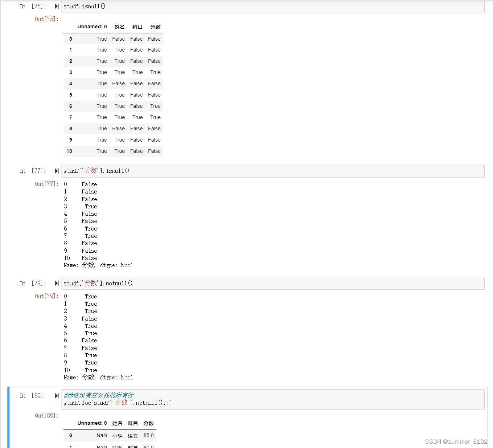Click False value at index 0 in Out[77]
Viewport: 493px width, 448px height.
click(x=89, y=184)
